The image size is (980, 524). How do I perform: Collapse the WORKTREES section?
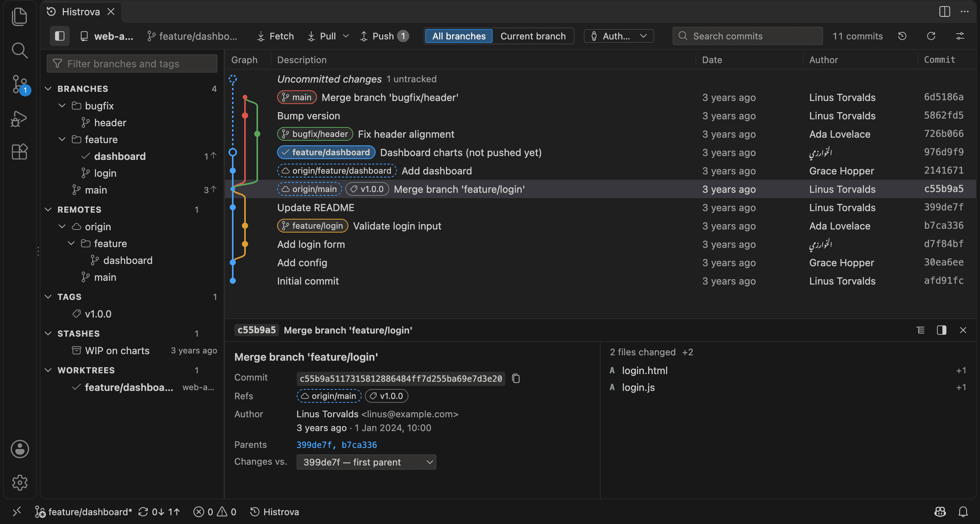coord(48,370)
